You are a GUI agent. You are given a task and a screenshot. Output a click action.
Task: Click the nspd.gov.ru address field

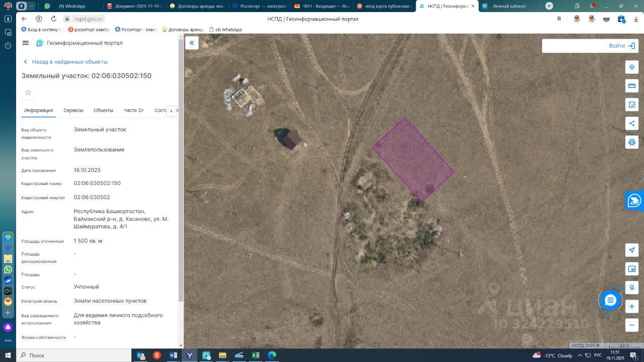(x=88, y=19)
